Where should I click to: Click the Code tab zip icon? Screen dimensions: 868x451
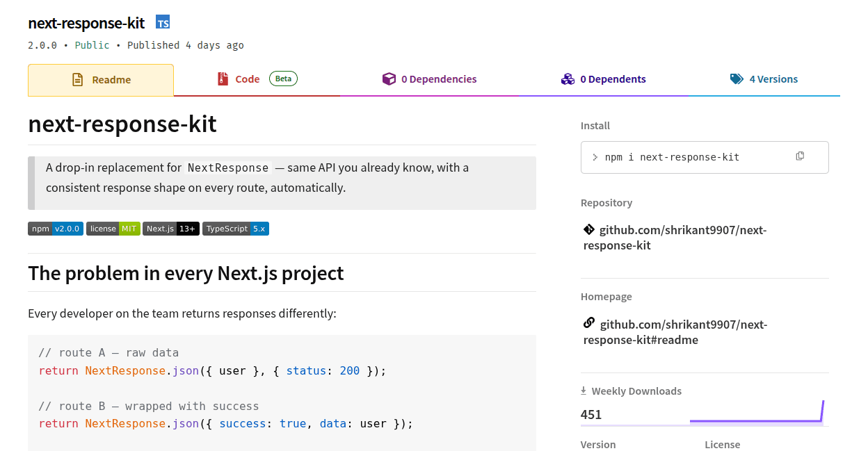pos(223,79)
